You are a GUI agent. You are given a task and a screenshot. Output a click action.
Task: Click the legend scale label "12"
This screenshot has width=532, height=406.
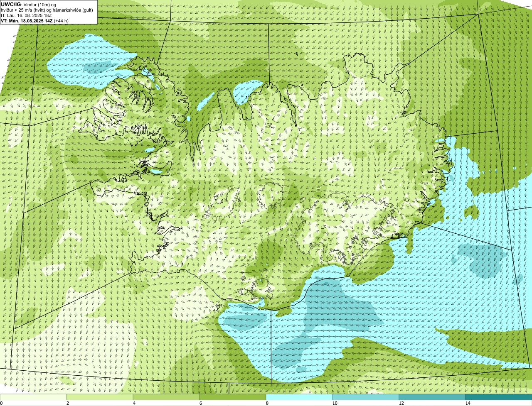401,403
